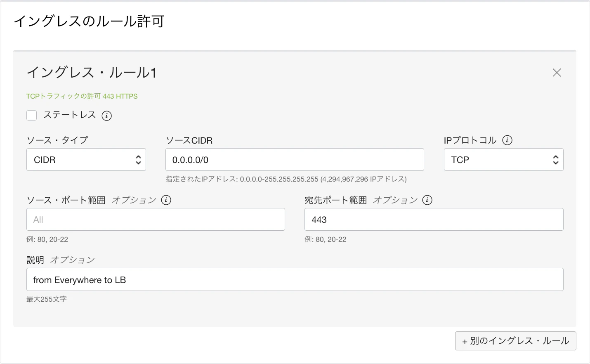
Task: Open the ソース・ポート範囲 info icon
Action: 166,200
